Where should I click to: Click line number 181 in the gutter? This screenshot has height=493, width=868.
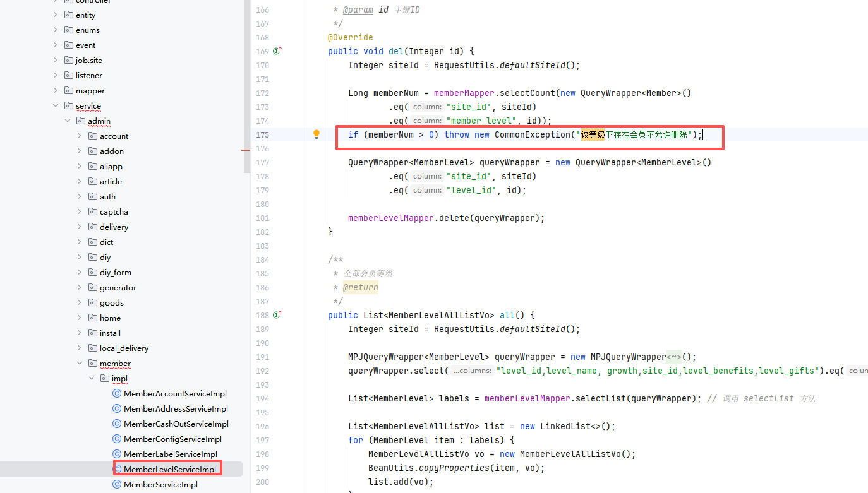pyautogui.click(x=262, y=218)
